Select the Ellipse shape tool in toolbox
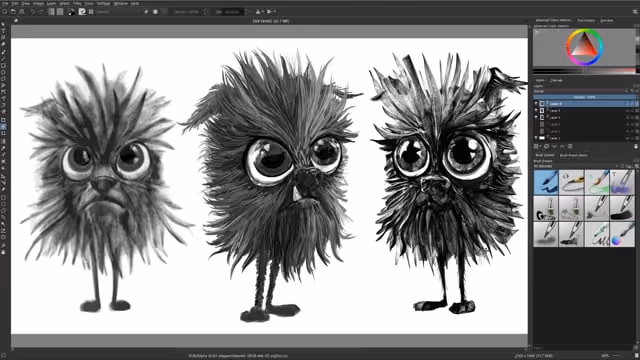 pos(3,72)
